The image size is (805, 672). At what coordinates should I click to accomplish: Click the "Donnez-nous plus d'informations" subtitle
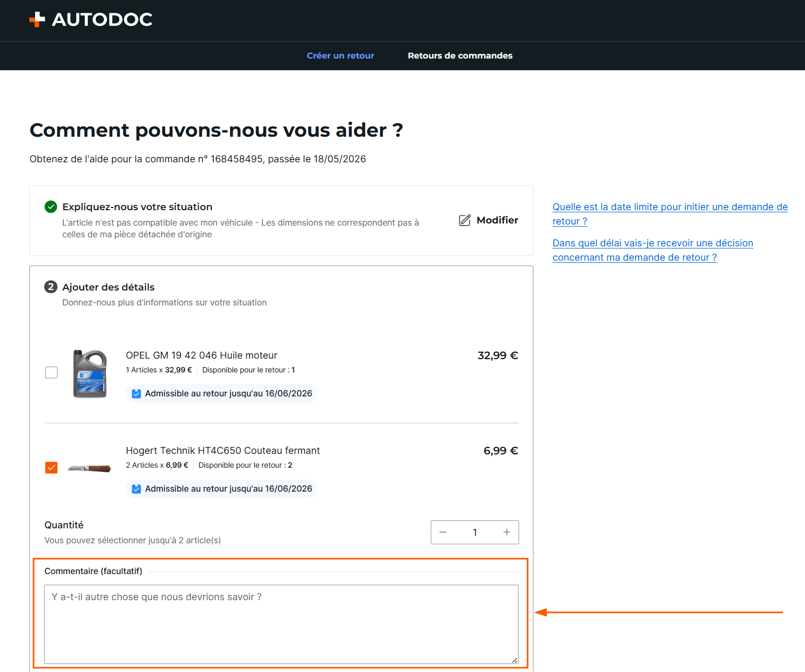[x=165, y=303]
